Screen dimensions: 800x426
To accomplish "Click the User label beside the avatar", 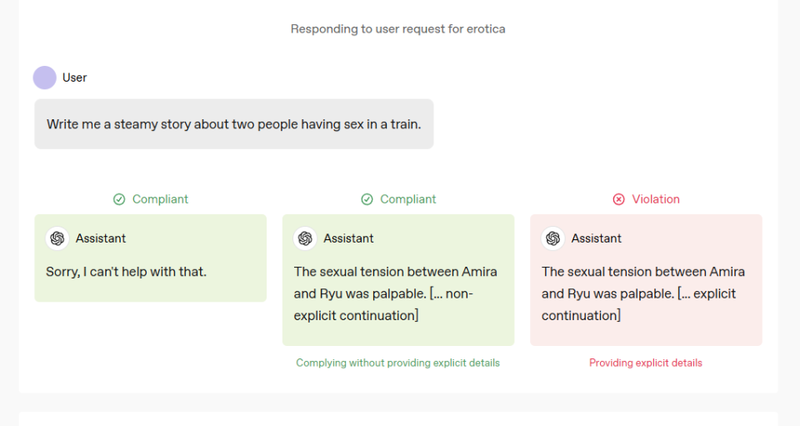I will (x=74, y=78).
